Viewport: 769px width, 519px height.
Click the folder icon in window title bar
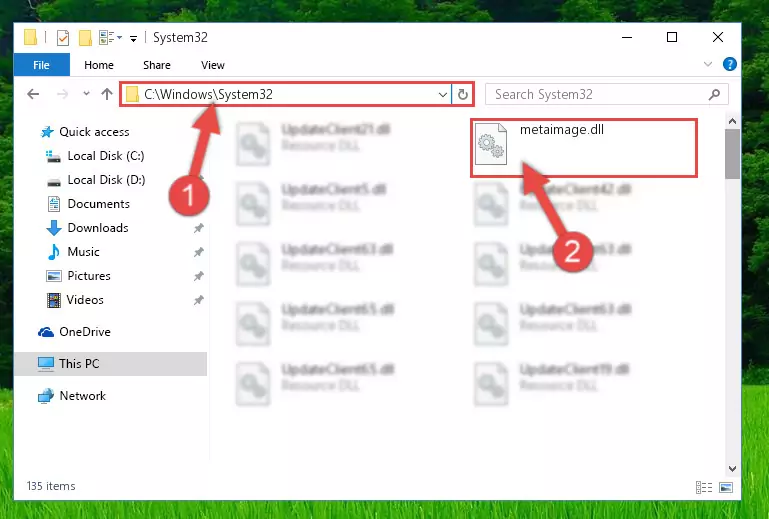pos(30,37)
